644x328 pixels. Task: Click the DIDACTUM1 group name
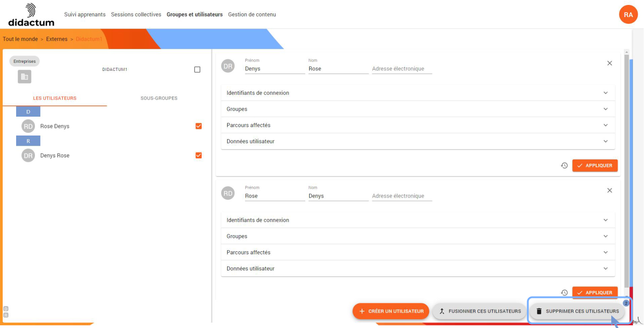[x=115, y=70]
